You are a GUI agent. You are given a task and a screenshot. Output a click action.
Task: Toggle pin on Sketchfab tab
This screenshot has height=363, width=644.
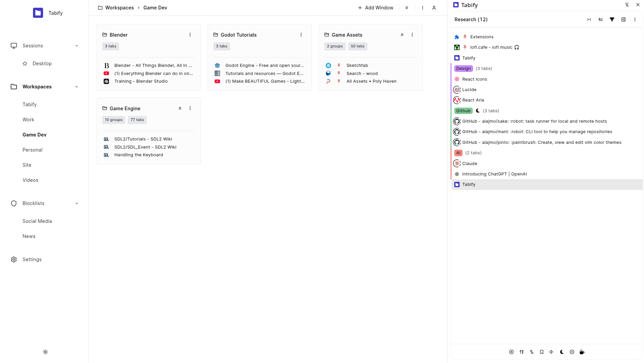click(x=339, y=66)
